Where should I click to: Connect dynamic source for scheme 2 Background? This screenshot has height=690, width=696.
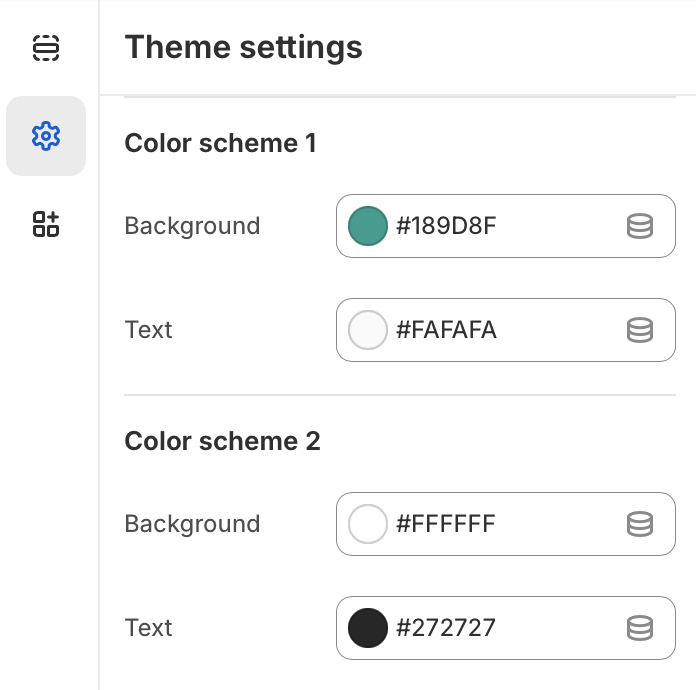pos(640,524)
